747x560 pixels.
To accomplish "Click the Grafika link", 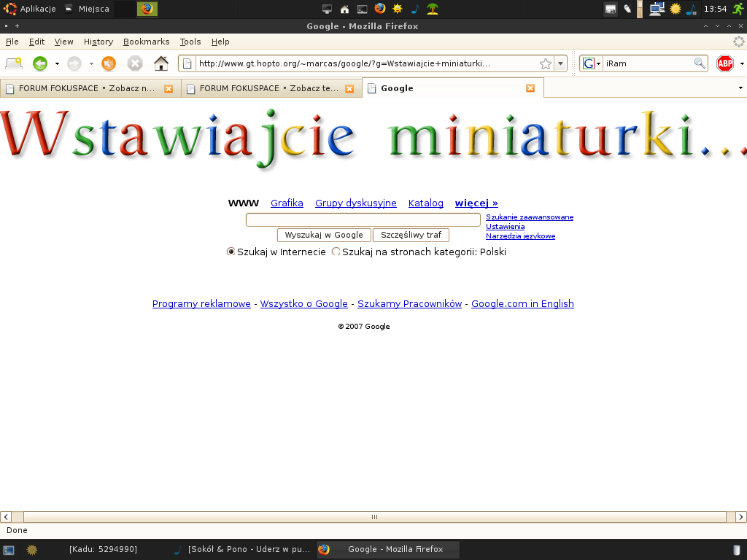I will click(287, 203).
